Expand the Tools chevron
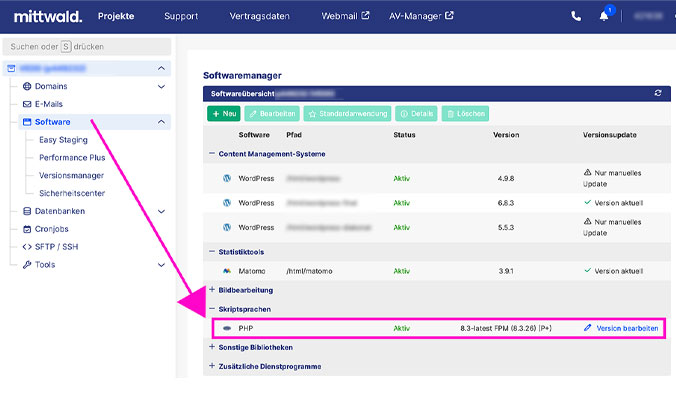Image resolution: width=676 pixels, height=408 pixels. click(x=161, y=265)
